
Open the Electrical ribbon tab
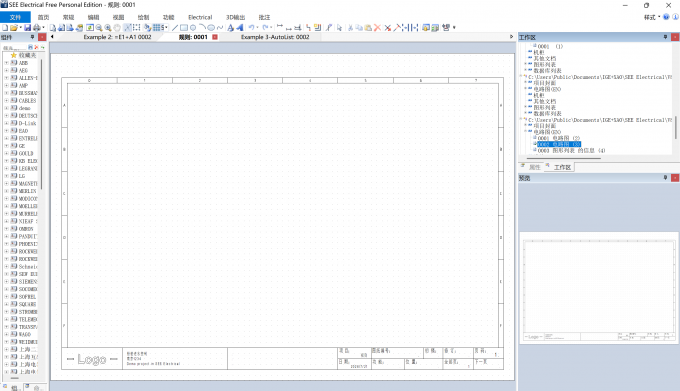coord(200,17)
